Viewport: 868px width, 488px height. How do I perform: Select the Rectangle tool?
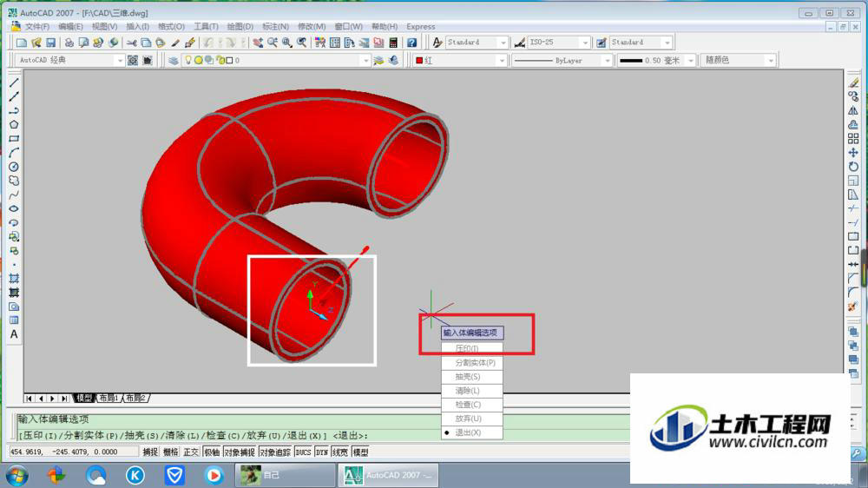14,138
